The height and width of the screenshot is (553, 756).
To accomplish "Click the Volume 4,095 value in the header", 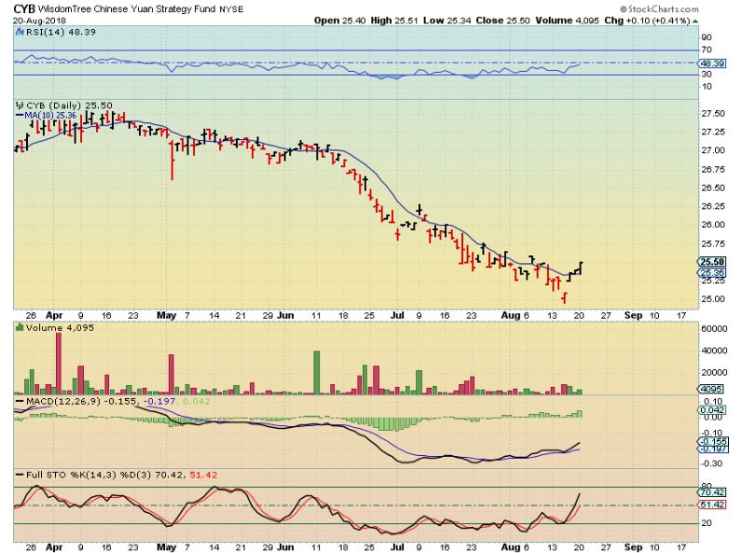I will tap(567, 21).
